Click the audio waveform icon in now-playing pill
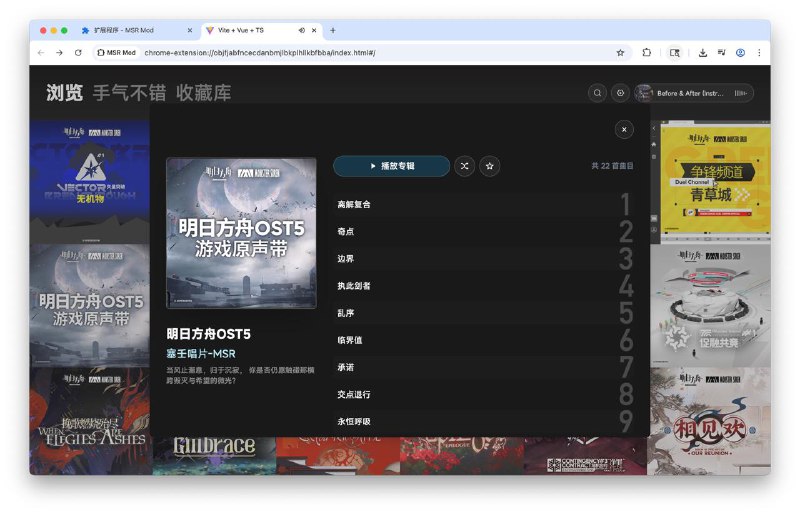This screenshot has height=514, width=800. tap(740, 93)
